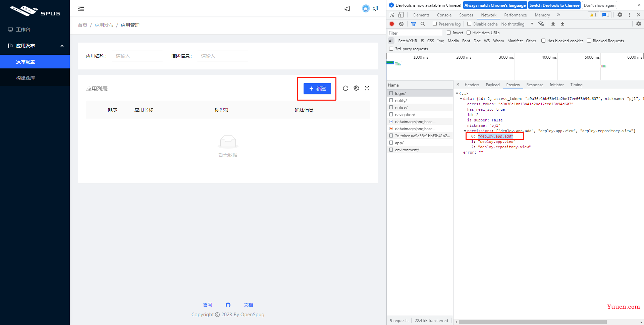The width and height of the screenshot is (644, 325).
Task: Check Has blocked cookies option
Action: pos(543,41)
